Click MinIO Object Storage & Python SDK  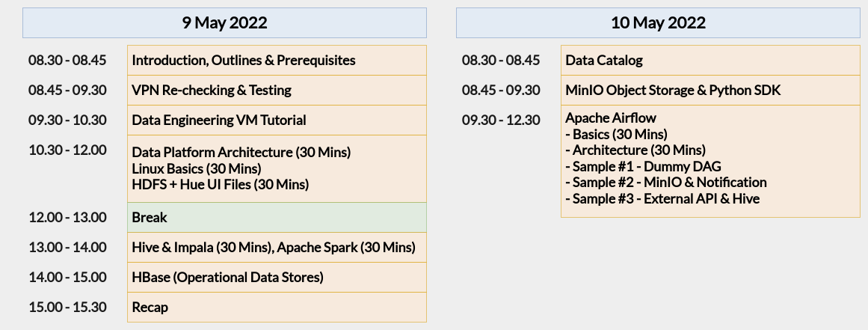tap(673, 90)
